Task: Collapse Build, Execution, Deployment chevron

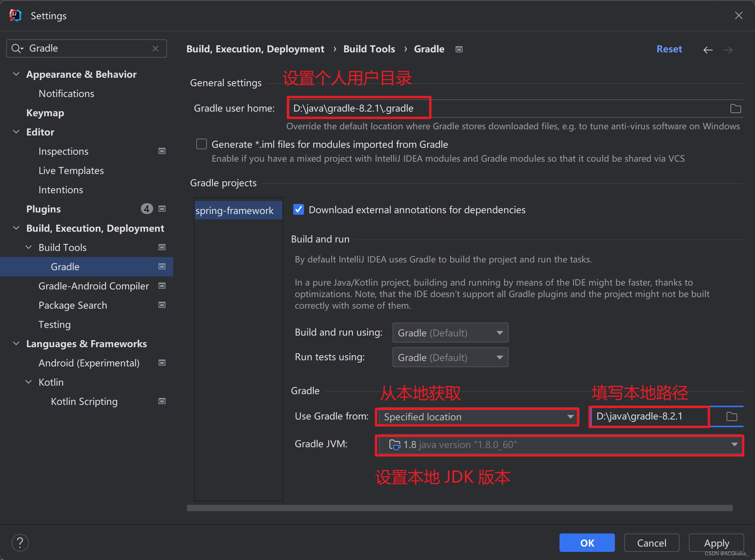Action: (16, 228)
